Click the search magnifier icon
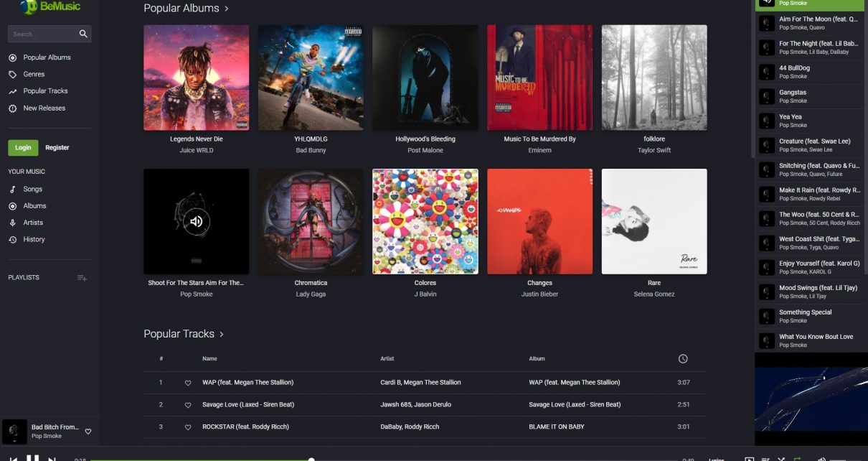The width and height of the screenshot is (868, 461). (83, 34)
